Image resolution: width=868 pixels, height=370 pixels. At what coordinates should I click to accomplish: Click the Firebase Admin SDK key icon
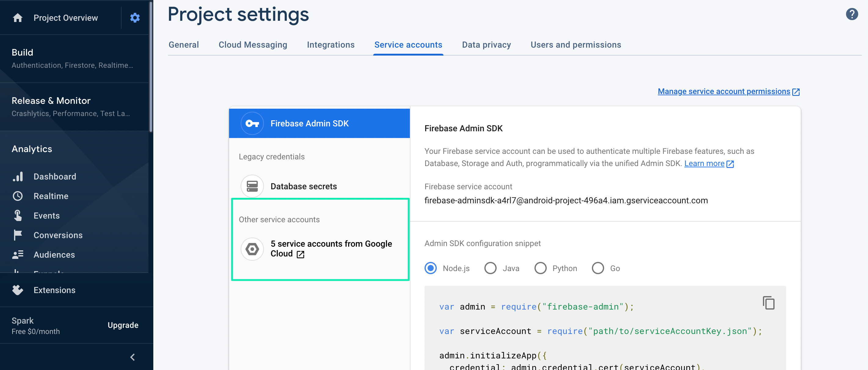[252, 123]
